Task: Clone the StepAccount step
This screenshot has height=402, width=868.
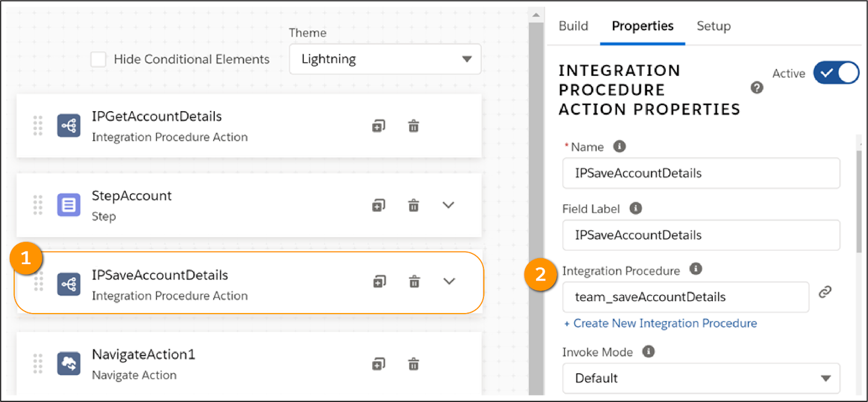Action: [379, 206]
